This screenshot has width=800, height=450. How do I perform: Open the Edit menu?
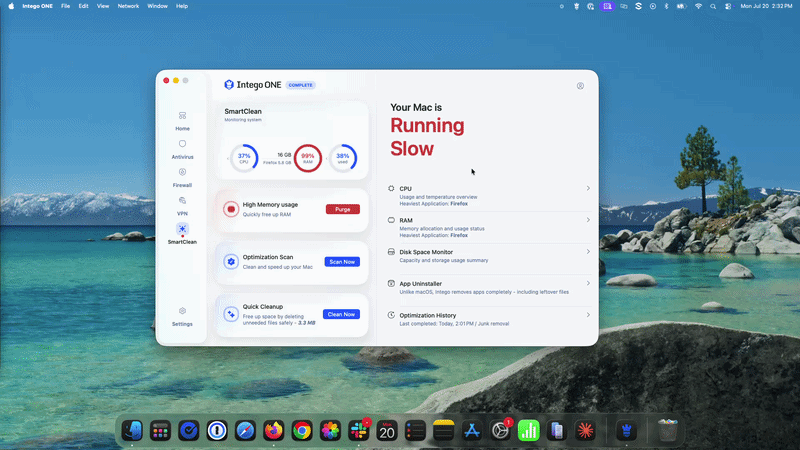point(83,6)
